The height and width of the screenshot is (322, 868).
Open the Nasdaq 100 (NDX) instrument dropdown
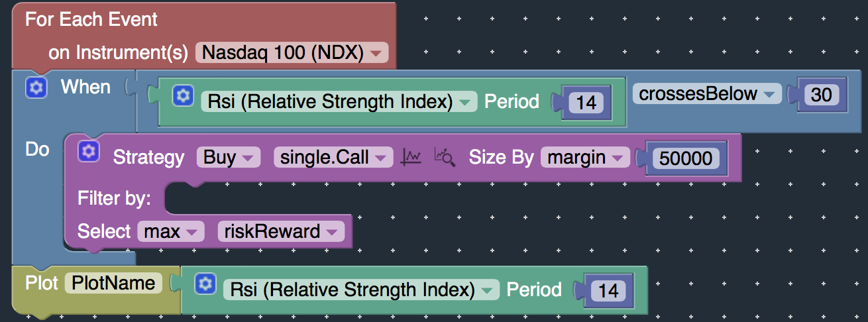tap(292, 53)
